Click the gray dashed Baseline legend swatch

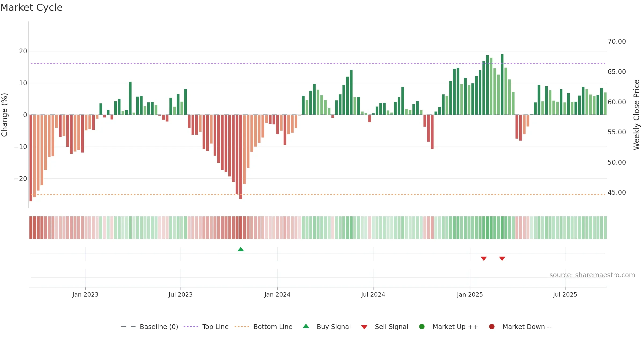pos(128,327)
